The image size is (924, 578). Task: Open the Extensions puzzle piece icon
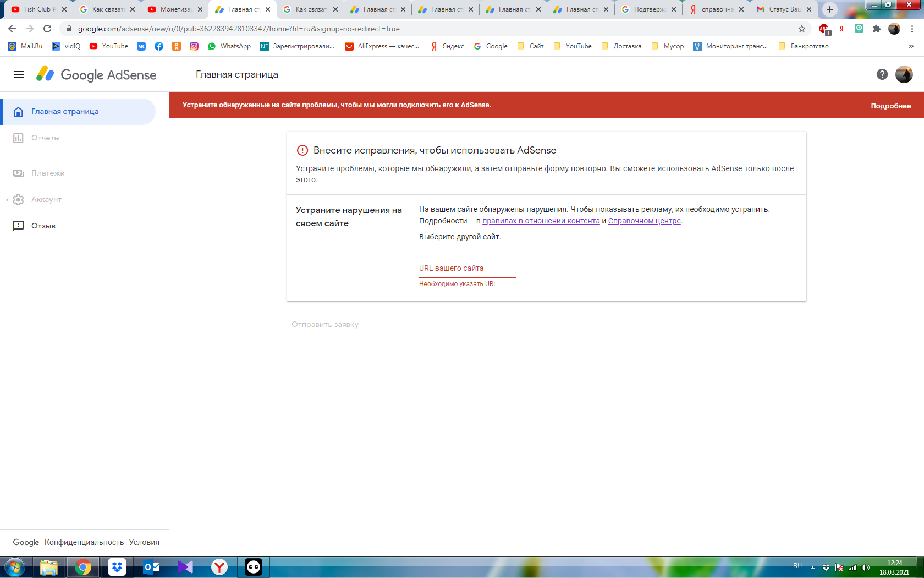click(877, 29)
